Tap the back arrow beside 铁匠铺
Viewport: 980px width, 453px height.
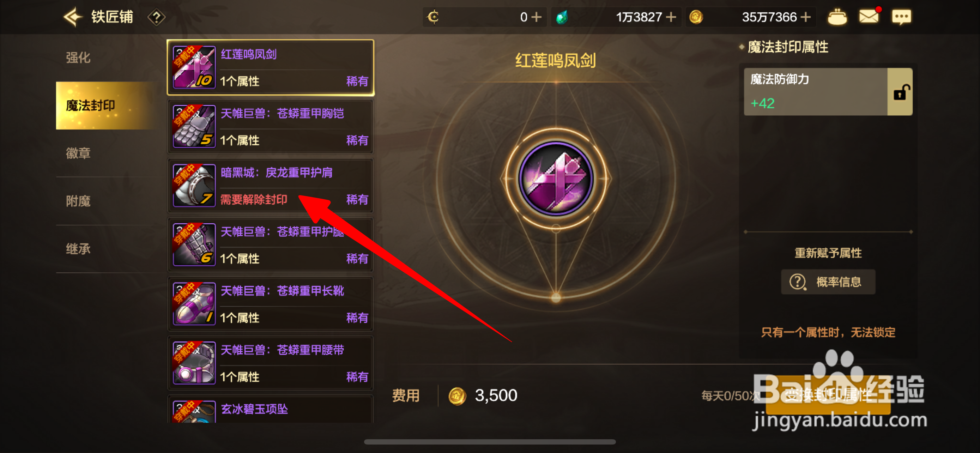[73, 17]
